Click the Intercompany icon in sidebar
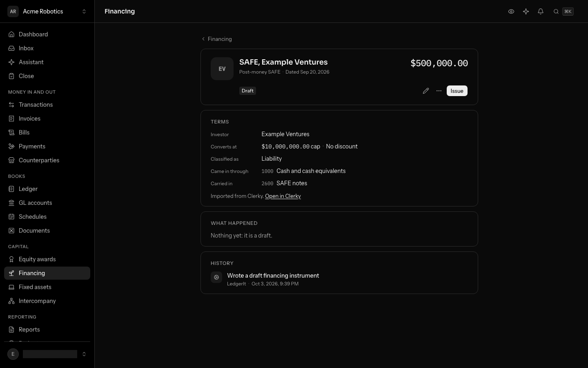This screenshot has width=588, height=368. tap(11, 301)
